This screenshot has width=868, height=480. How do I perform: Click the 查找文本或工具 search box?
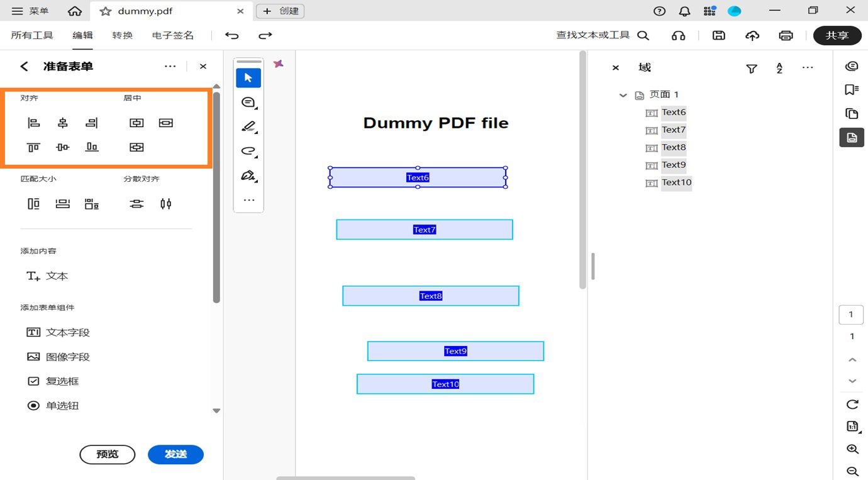603,35
